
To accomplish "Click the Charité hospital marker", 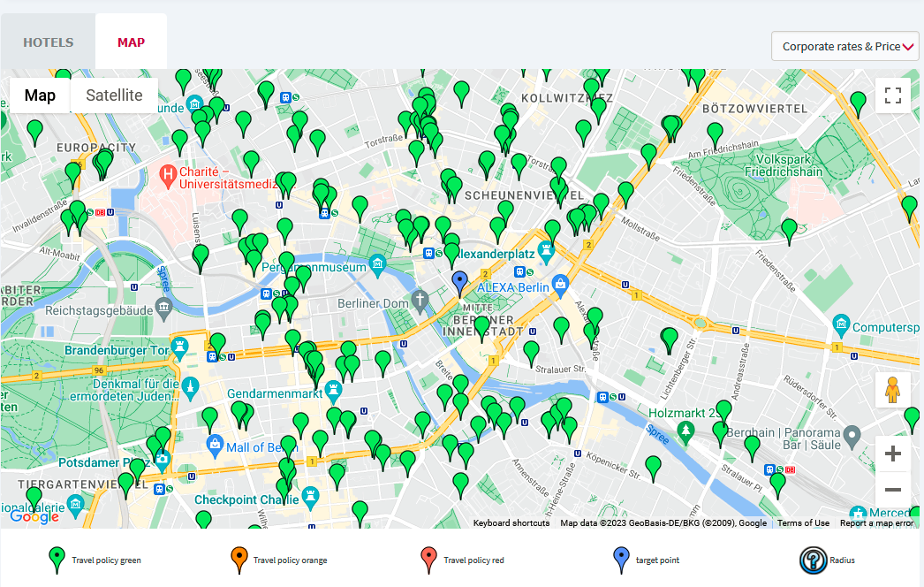I will 168,175.
